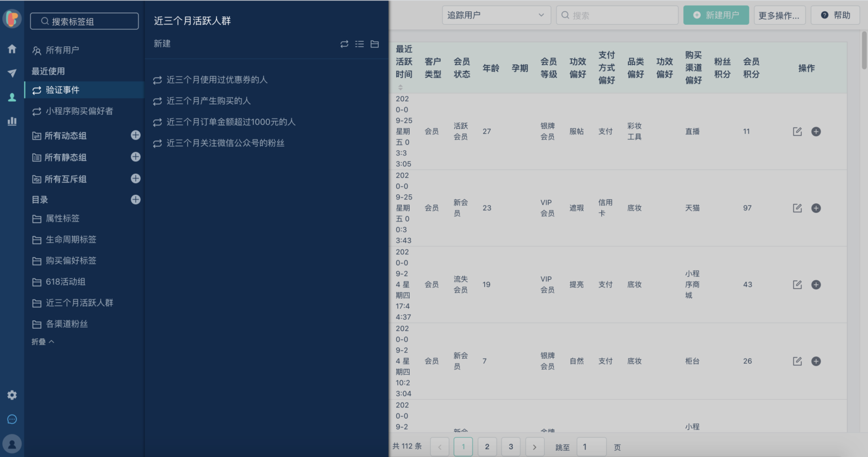Click plus icon for row with points 26

pyautogui.click(x=816, y=361)
